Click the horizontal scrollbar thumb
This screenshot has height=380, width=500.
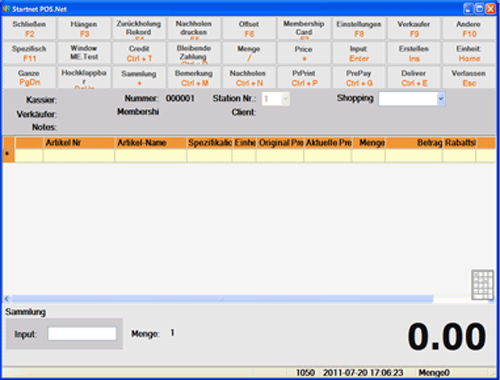click(x=222, y=299)
